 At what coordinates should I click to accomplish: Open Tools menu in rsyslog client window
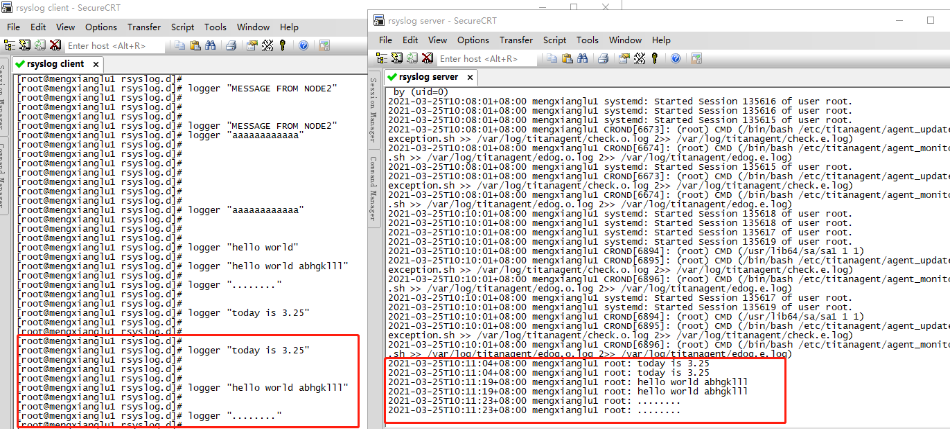click(x=215, y=27)
